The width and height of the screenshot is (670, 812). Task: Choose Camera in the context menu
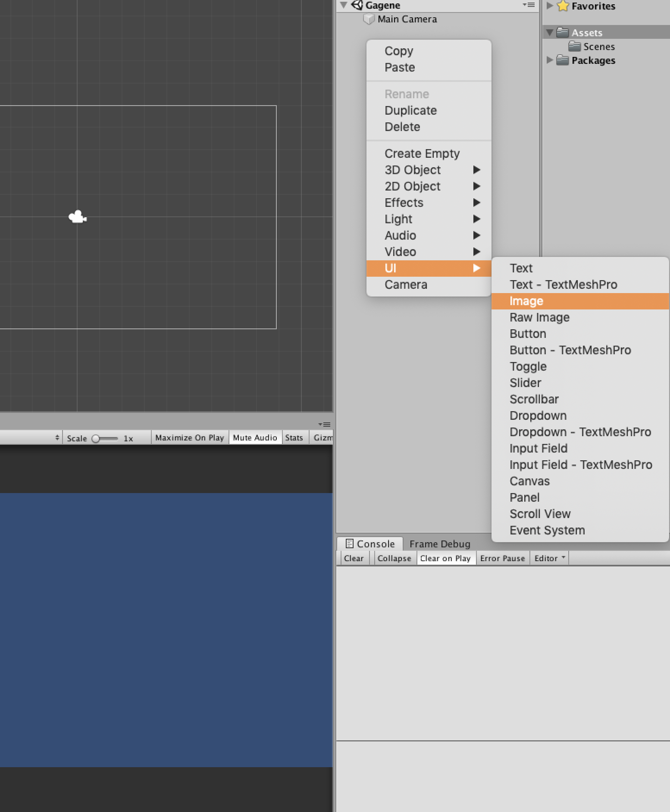coord(429,284)
